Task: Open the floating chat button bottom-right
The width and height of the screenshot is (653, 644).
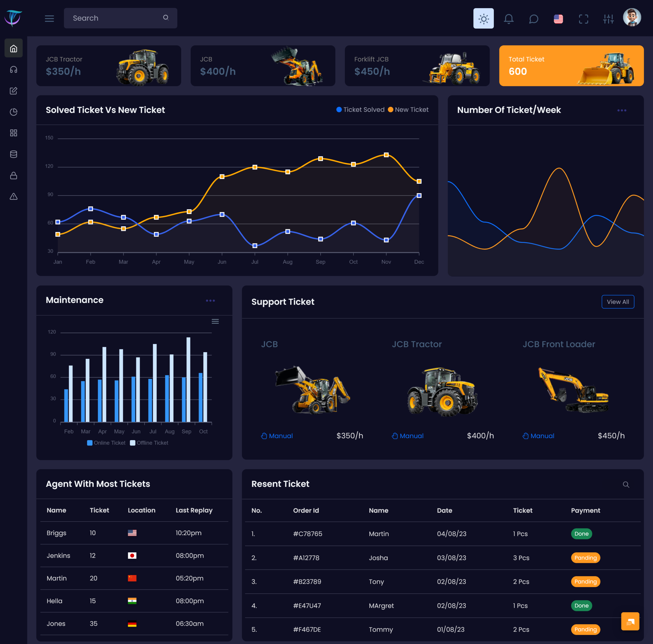Action: pos(630,621)
